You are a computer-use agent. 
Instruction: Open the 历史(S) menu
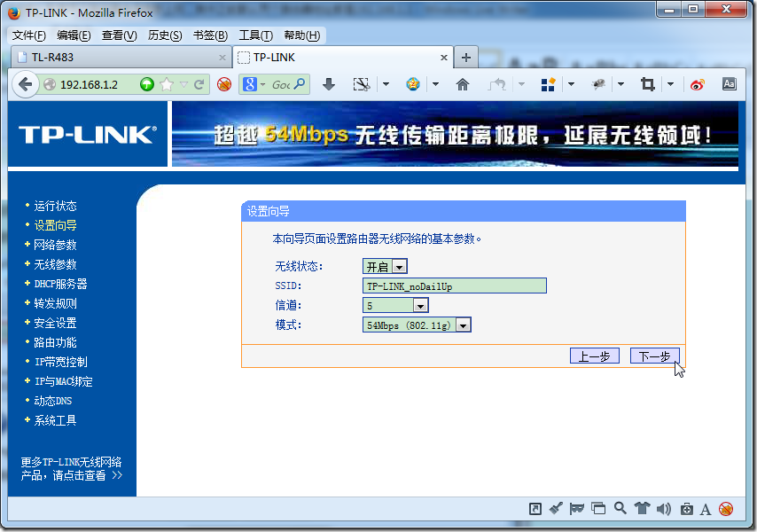coord(165,35)
